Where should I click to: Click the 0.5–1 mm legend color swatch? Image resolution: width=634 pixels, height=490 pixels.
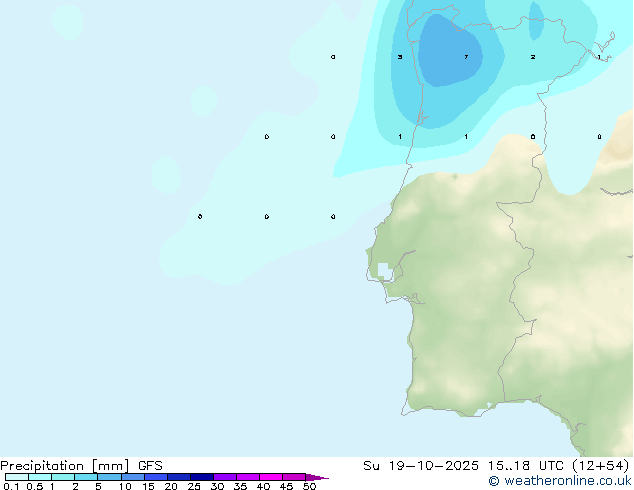pyautogui.click(x=40, y=477)
